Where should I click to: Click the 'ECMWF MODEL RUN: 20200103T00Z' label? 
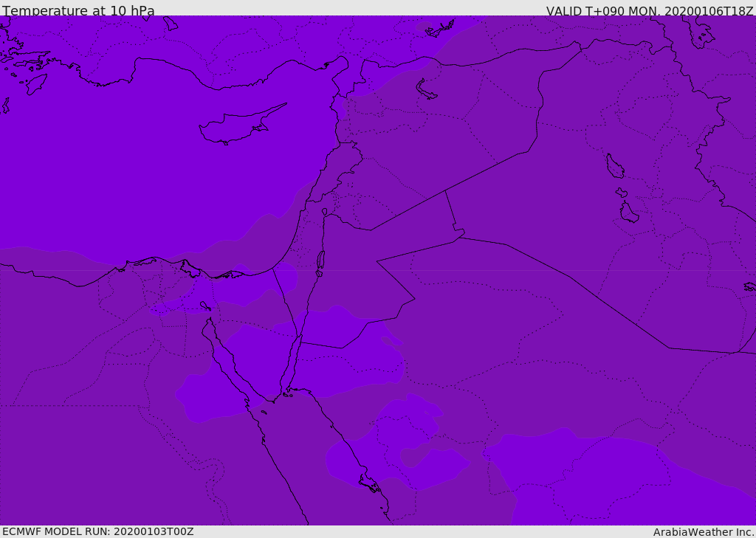tap(98, 532)
